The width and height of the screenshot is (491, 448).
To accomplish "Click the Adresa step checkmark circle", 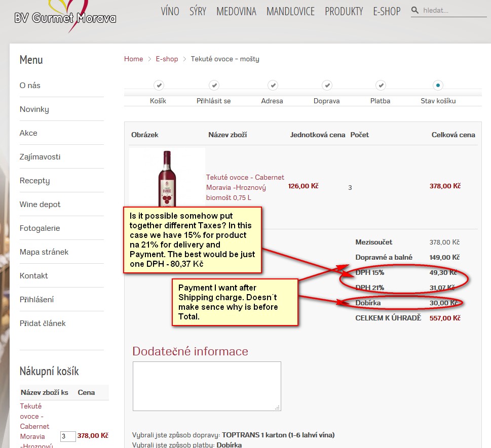I will (273, 85).
